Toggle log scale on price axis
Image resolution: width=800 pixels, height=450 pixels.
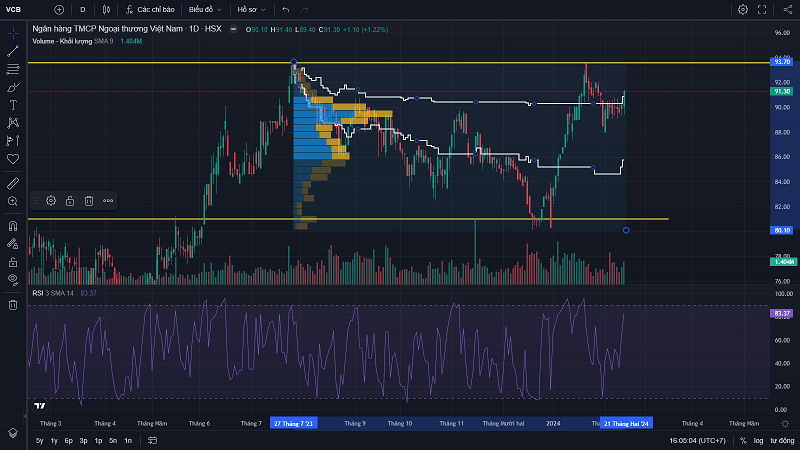pyautogui.click(x=757, y=440)
